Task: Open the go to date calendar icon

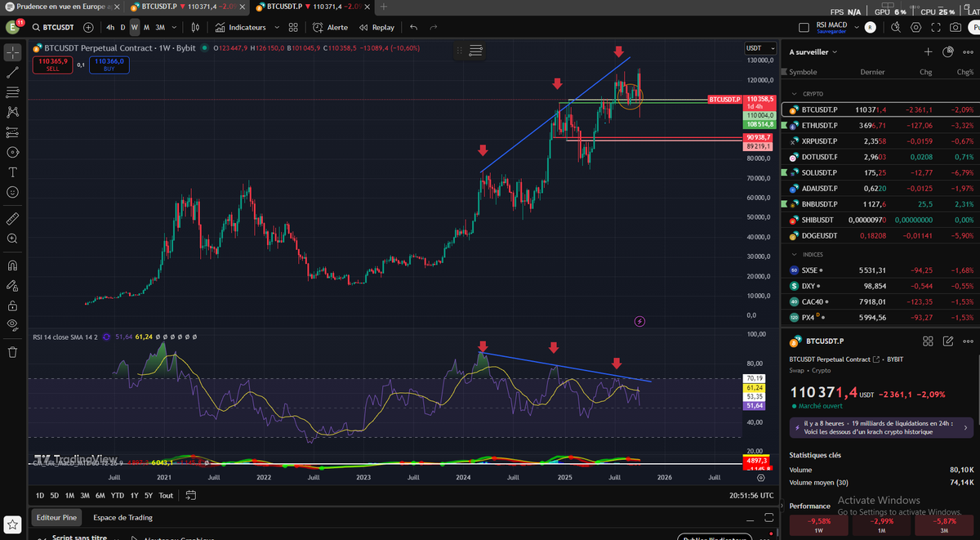Action: click(191, 495)
